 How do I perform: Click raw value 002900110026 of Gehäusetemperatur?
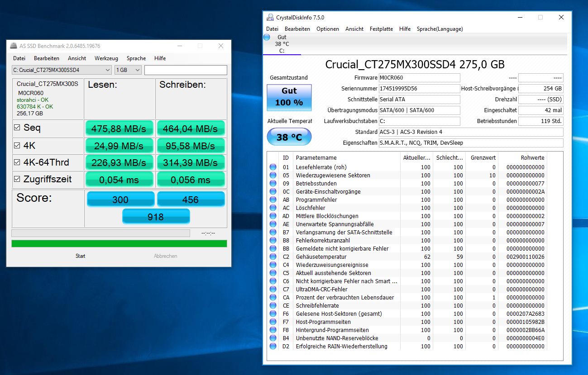tap(525, 256)
